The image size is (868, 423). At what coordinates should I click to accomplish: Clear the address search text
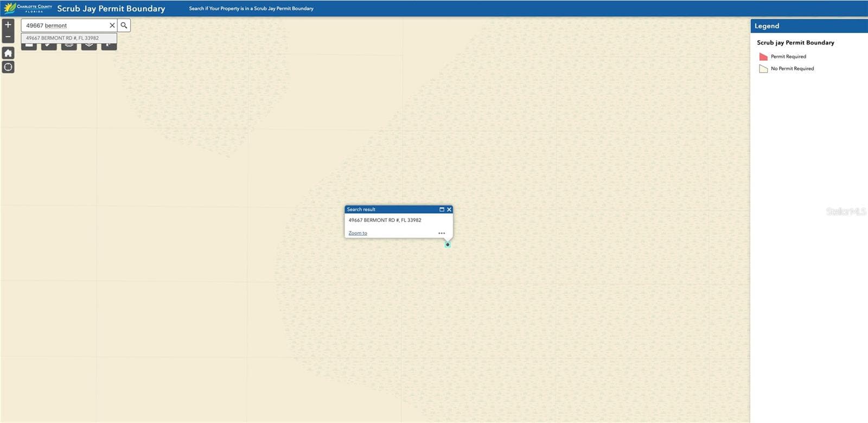point(112,25)
